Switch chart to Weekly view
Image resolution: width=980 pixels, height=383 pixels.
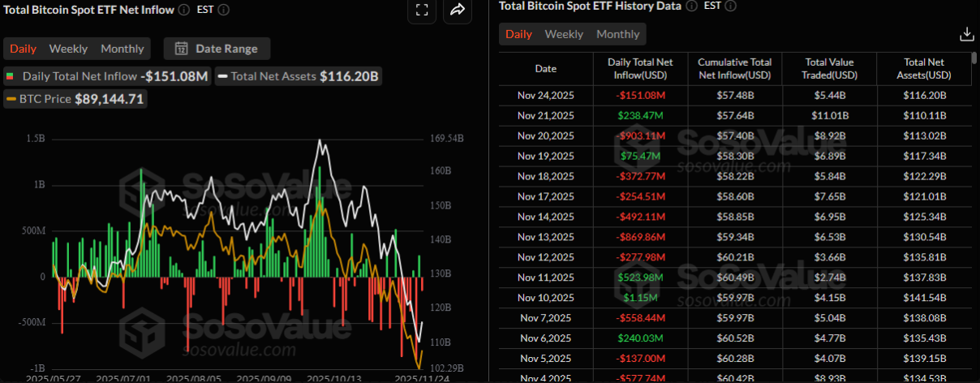[68, 49]
